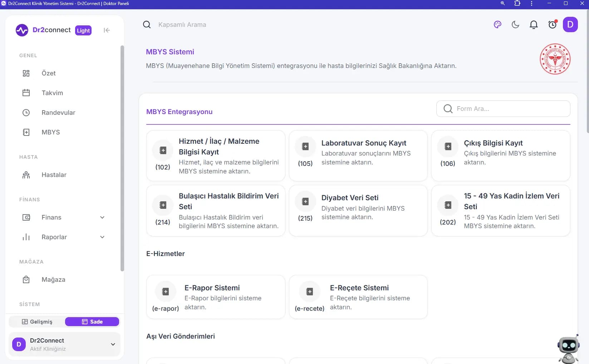Open E-Reçete Sistemi
The height and width of the screenshot is (364, 589).
tap(358, 297)
